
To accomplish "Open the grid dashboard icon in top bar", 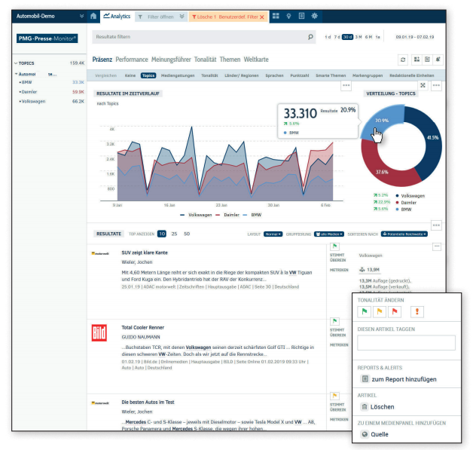I will 276,16.
